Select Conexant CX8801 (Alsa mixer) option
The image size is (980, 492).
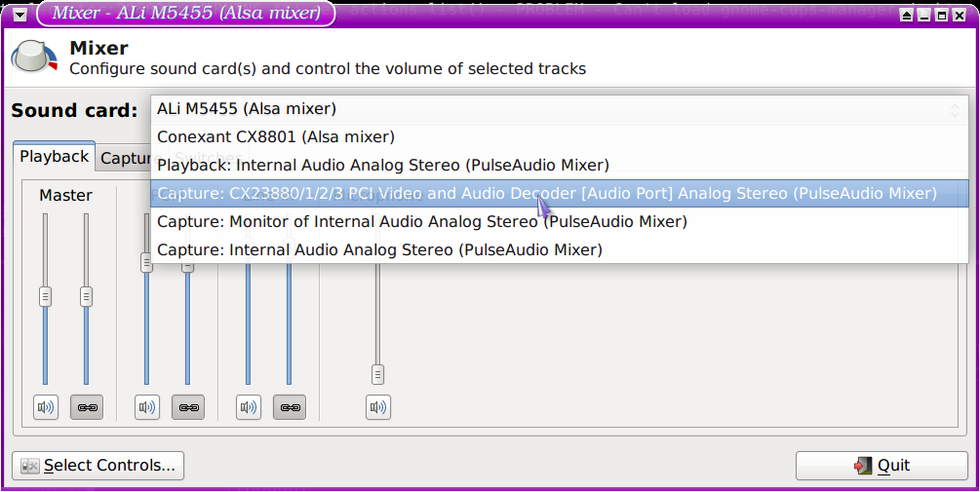click(276, 137)
